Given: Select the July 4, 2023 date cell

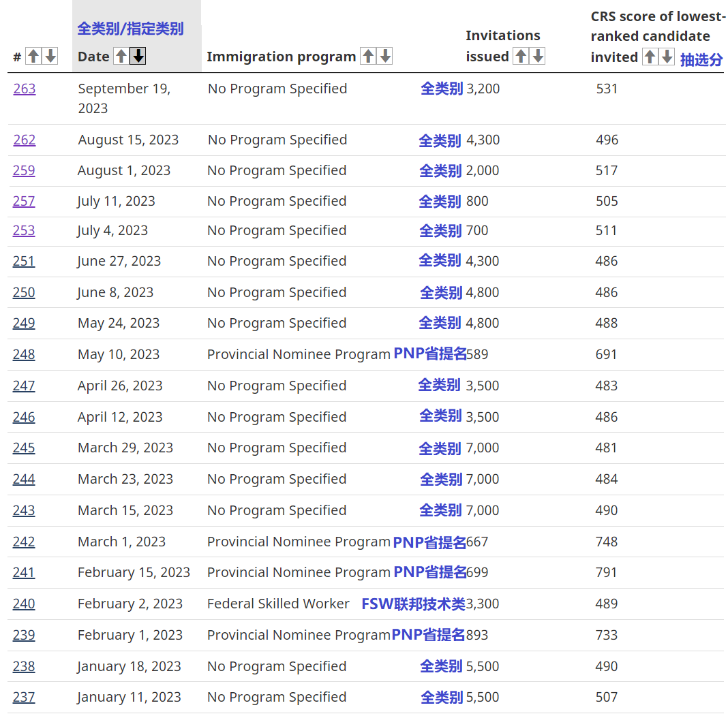Looking at the screenshot, I should 112,230.
